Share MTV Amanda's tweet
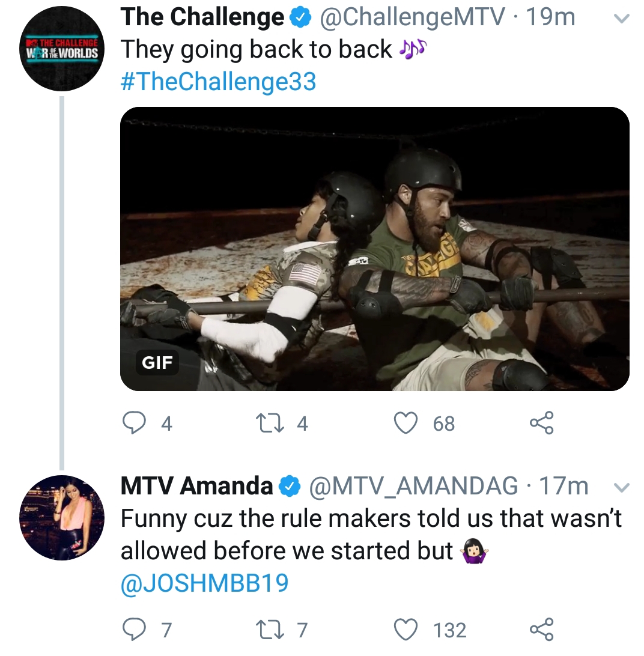 point(542,630)
